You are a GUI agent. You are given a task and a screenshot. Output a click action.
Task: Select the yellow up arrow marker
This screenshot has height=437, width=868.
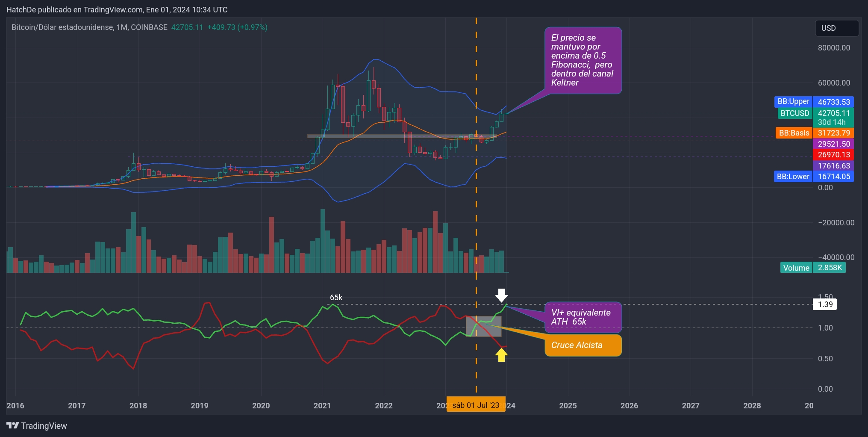pyautogui.click(x=502, y=356)
